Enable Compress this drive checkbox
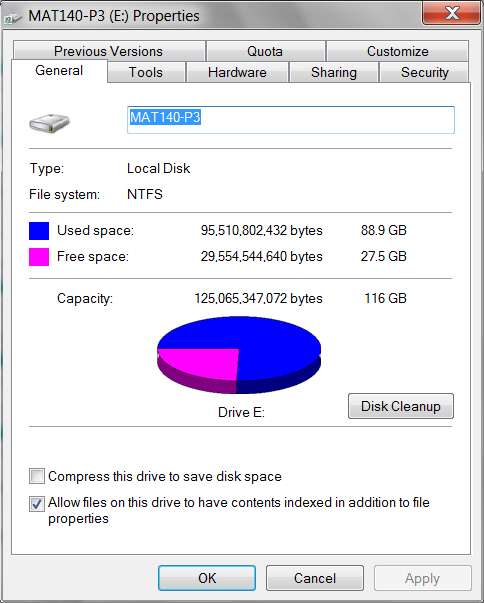This screenshot has height=603, width=484. tap(37, 476)
